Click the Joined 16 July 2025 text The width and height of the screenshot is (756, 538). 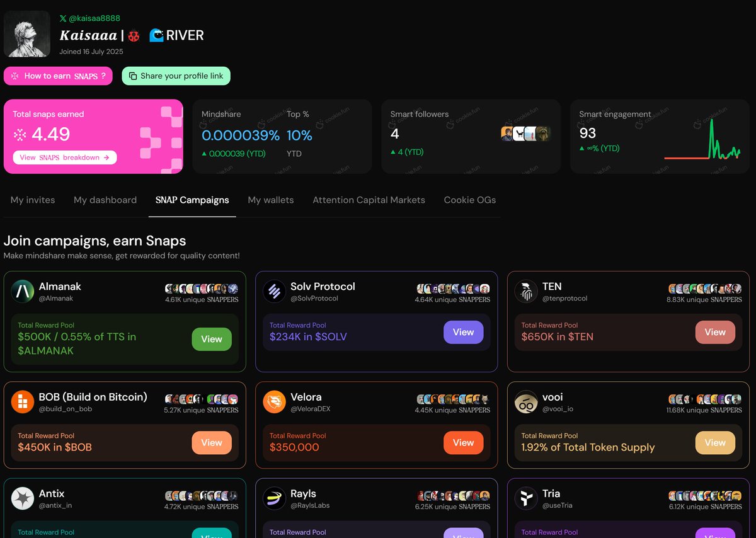91,52
